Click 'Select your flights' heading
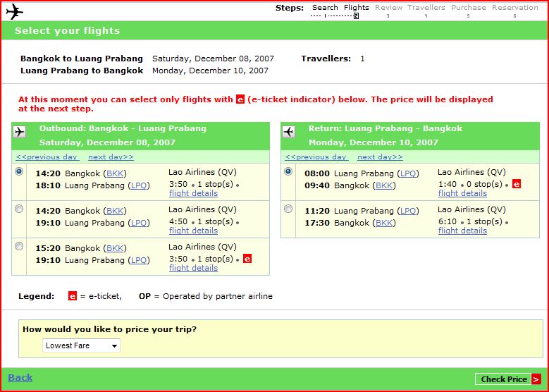 click(x=67, y=31)
